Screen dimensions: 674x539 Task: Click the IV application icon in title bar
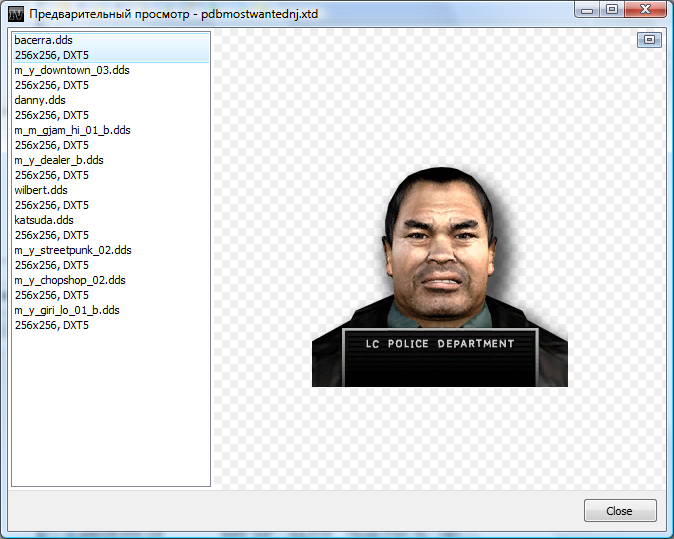point(16,14)
